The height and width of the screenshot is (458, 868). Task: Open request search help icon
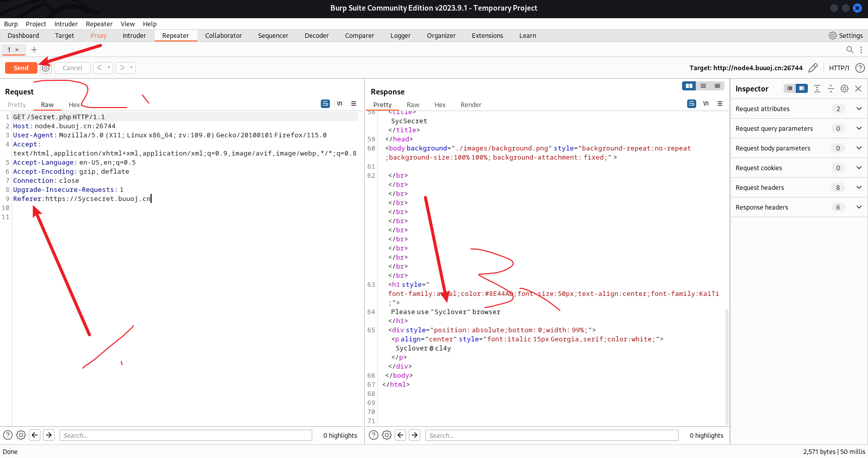[8, 435]
